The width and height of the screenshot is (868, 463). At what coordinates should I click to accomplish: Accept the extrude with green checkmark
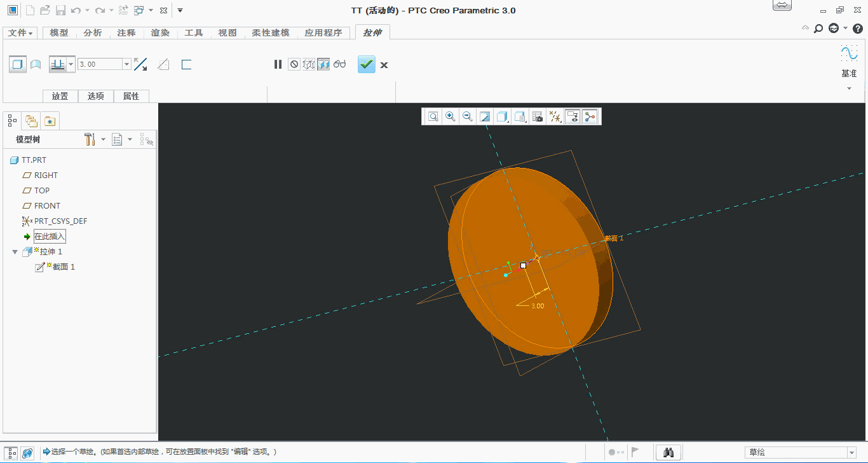pyautogui.click(x=367, y=64)
